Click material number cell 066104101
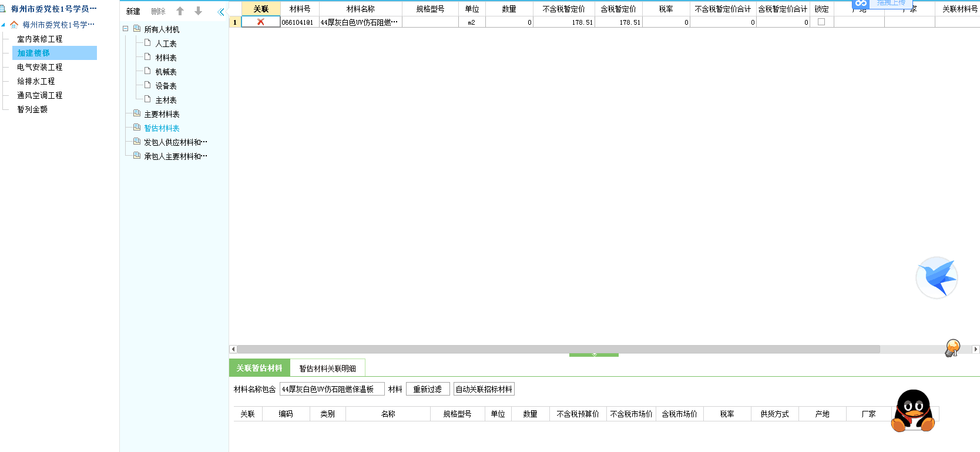 [300, 22]
